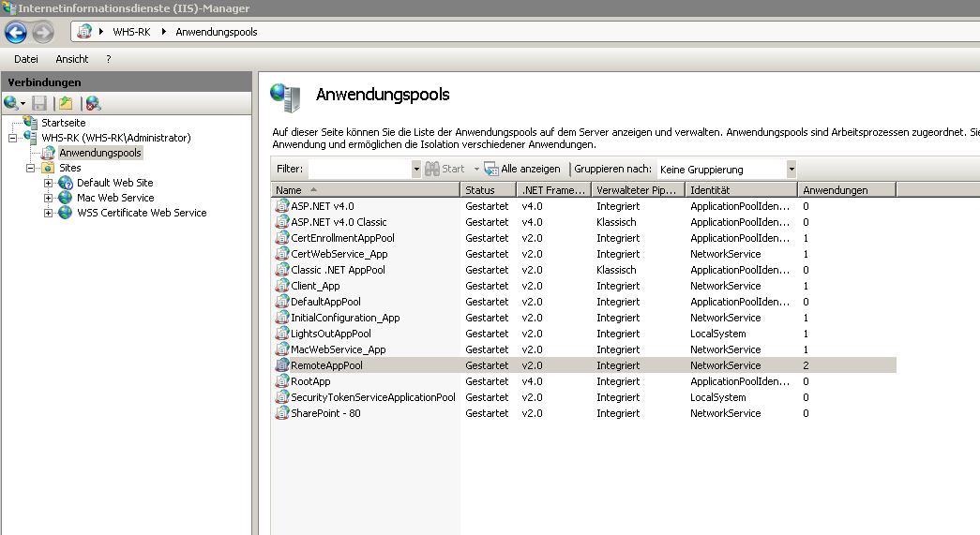
Task: Click the Anwendungspools tree icon
Action: (48, 153)
